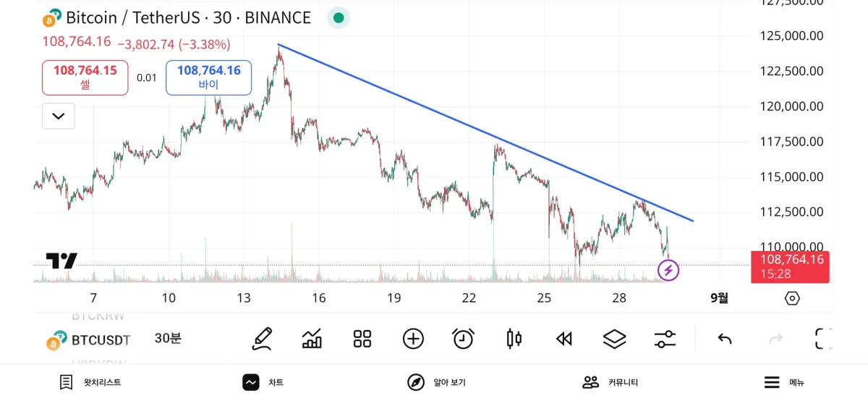868x401 pixels.
Task: Click the purple lightning bolt marker
Action: pyautogui.click(x=668, y=271)
